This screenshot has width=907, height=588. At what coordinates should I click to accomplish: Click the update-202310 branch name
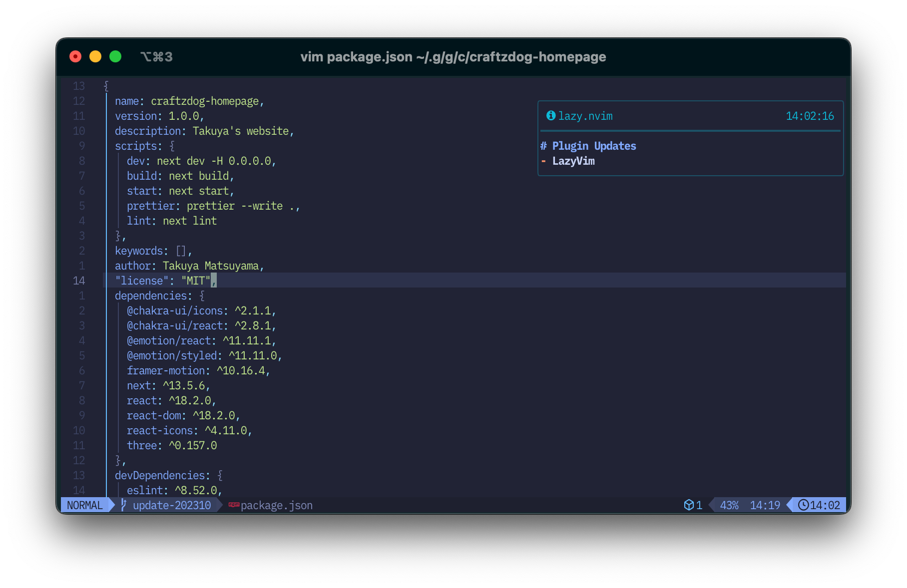point(172,505)
